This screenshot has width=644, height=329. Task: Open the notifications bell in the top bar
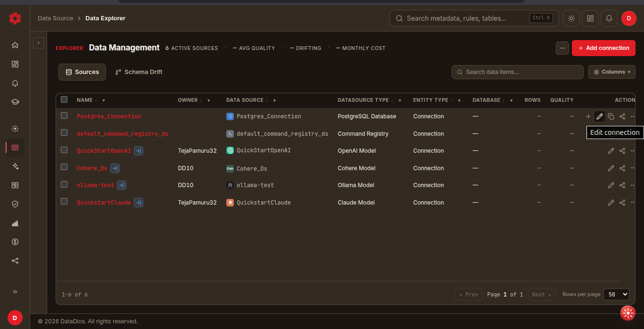[609, 18]
